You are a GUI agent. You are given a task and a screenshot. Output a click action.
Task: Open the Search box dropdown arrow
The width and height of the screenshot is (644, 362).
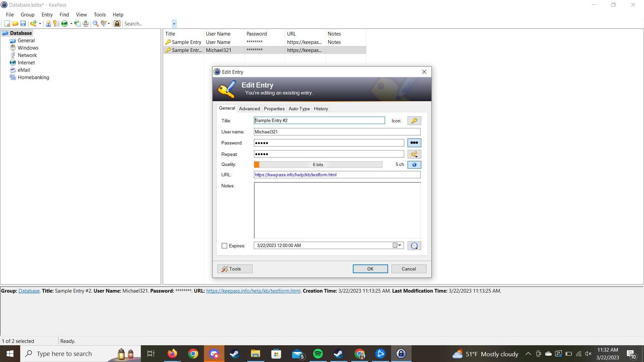[174, 24]
